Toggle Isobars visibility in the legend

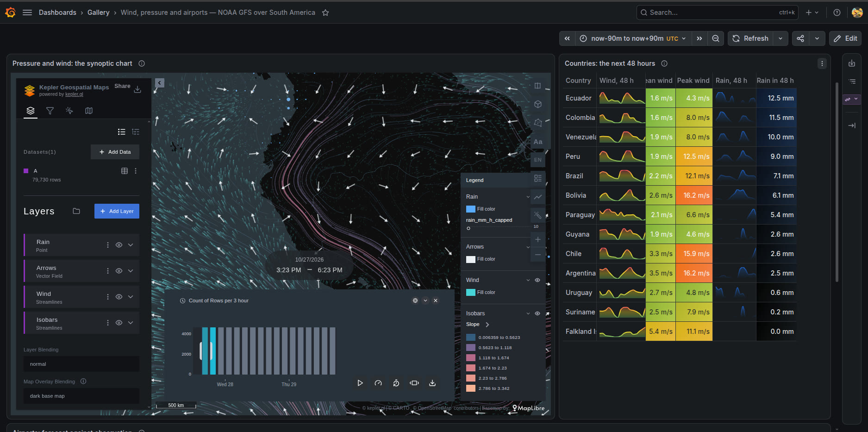pos(537,313)
